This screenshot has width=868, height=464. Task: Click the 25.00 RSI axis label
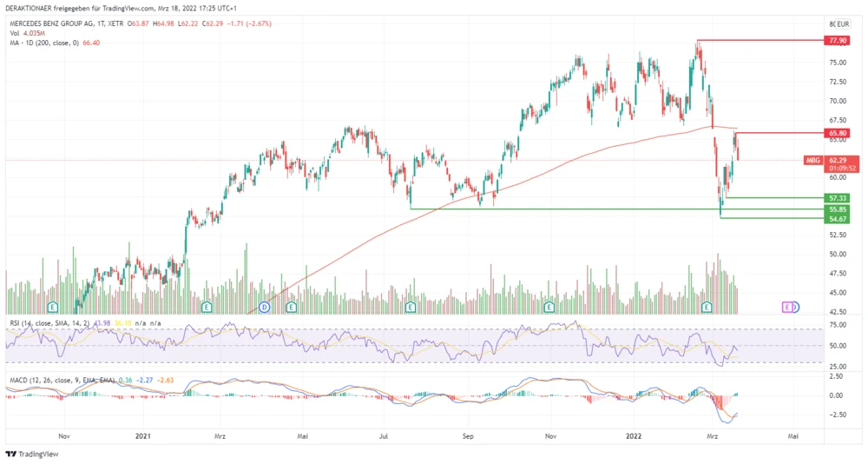838,367
